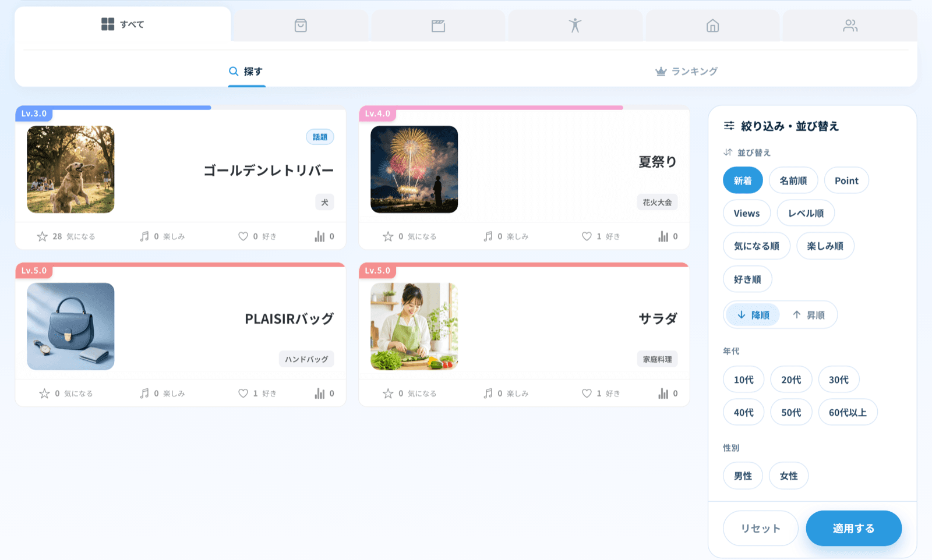
Task: Click the Lv.3.0 level badge
Action: (34, 114)
